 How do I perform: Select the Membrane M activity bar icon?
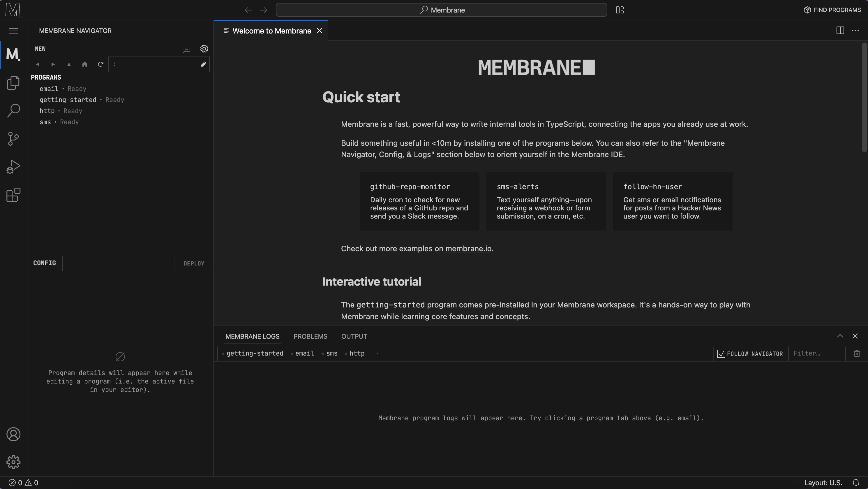click(x=13, y=54)
